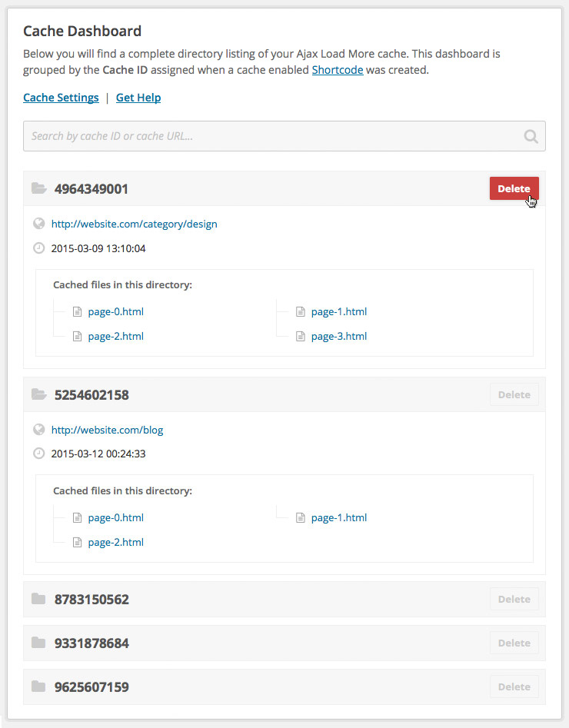The image size is (569, 728).
Task: Click 'Cached files in this directory' under 4964349001
Action: 122,285
